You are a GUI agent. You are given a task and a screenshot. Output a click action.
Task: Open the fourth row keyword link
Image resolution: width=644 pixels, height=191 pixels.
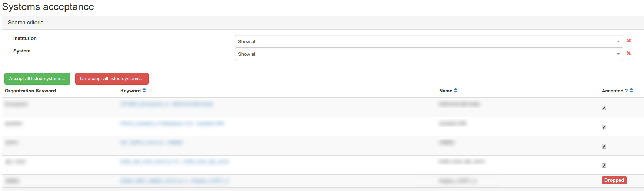pos(174,162)
